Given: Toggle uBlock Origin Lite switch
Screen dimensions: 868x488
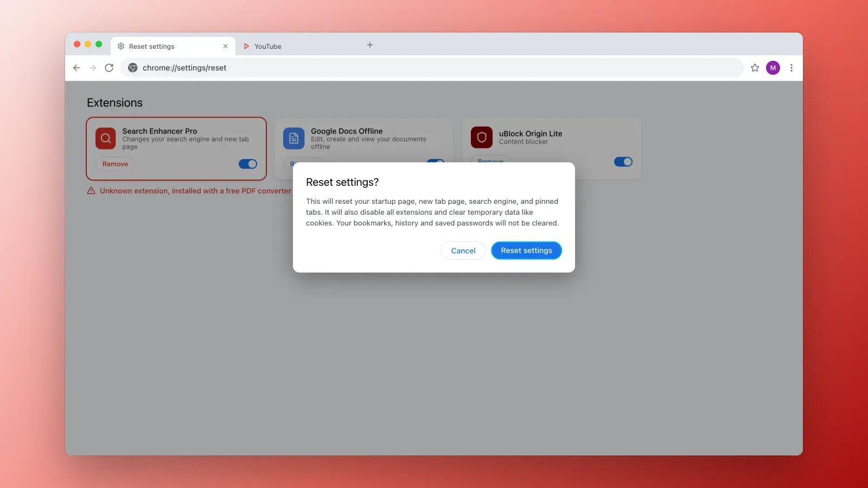Looking at the screenshot, I should [x=623, y=162].
